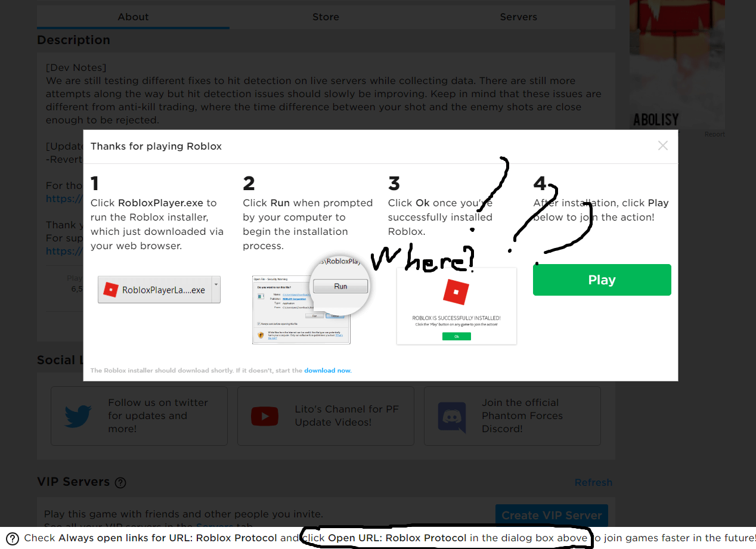Screen dimensions: 756x549
Task: Click the green Play button
Action: [602, 280]
